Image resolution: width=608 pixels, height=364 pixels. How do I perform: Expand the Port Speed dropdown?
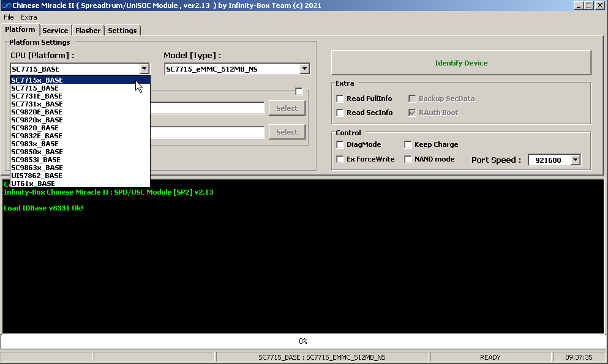click(575, 160)
